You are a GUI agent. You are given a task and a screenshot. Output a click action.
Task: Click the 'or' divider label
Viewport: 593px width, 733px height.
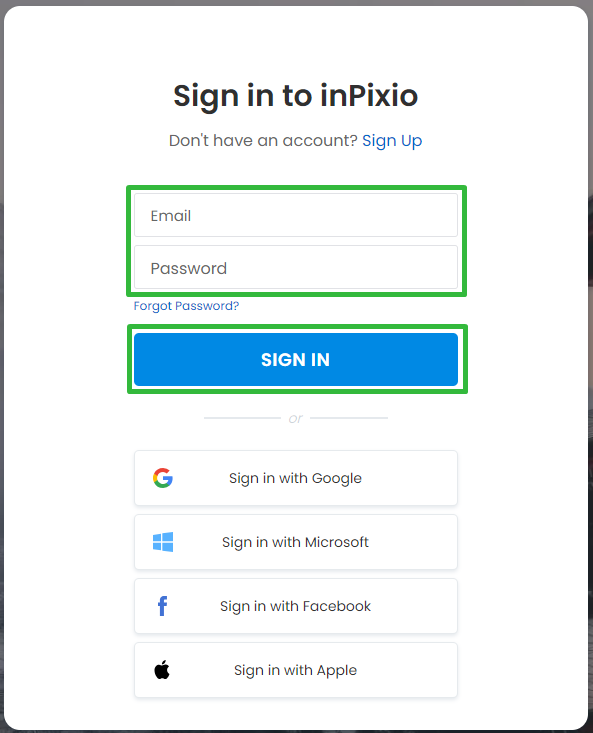(296, 418)
